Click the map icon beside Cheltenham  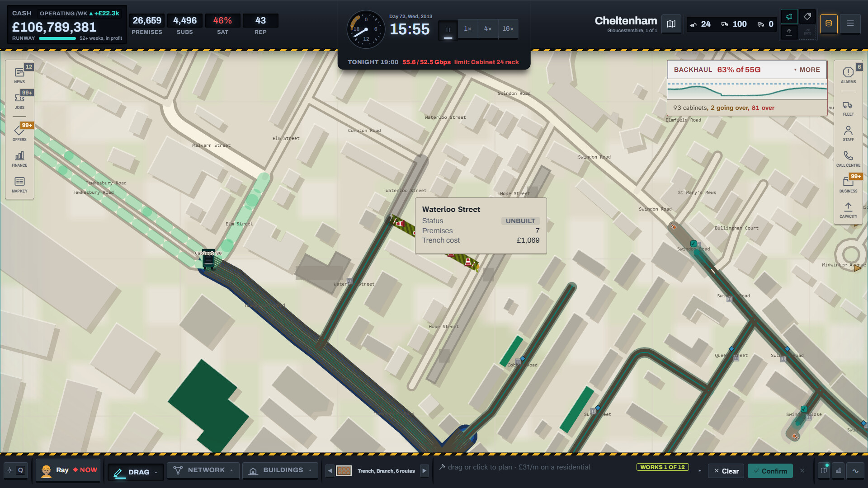pyautogui.click(x=671, y=24)
